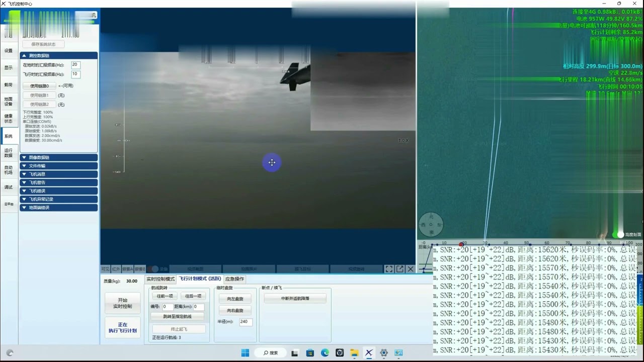
Task: Click the compass widget on the map
Action: [x=431, y=224]
